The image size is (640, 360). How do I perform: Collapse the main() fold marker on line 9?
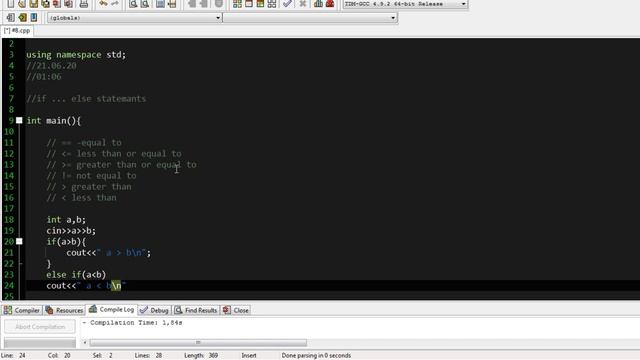click(x=19, y=120)
